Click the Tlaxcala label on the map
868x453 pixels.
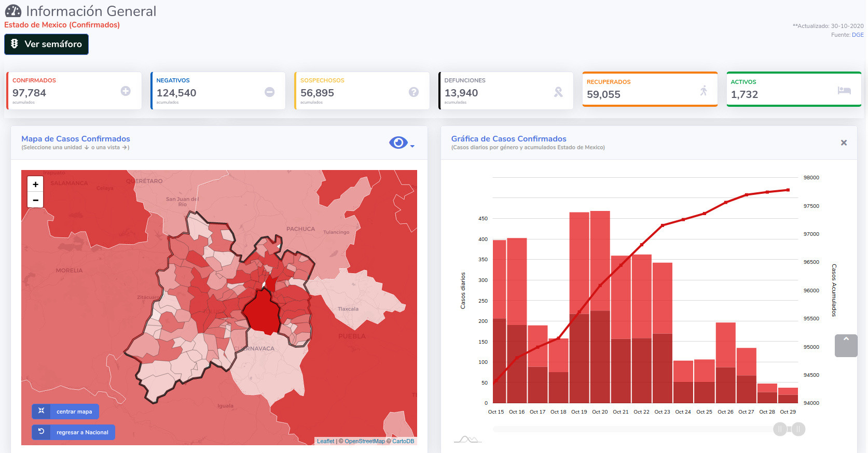[348, 309]
